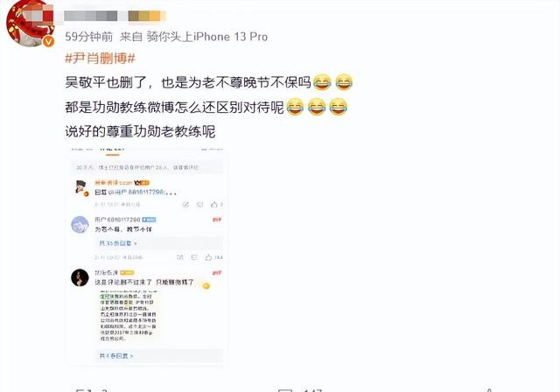This screenshot has width=560, height=392.
Task: Like the comment with 744 likes
Action: click(208, 257)
